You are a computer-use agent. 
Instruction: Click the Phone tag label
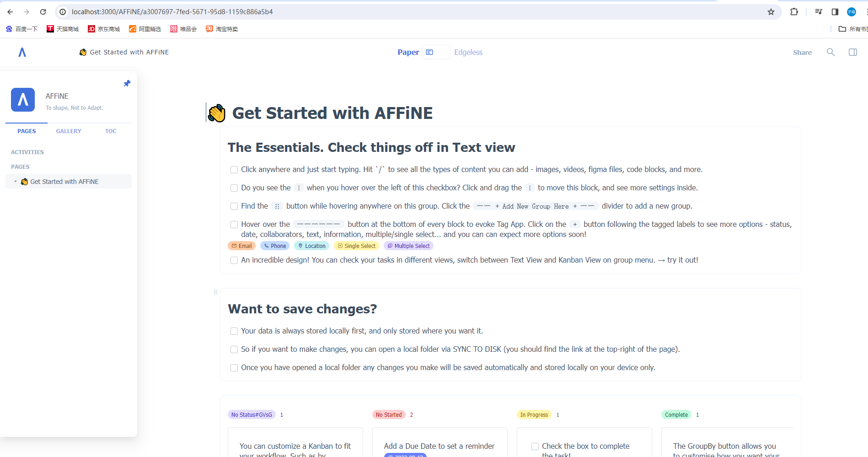pyautogui.click(x=275, y=246)
